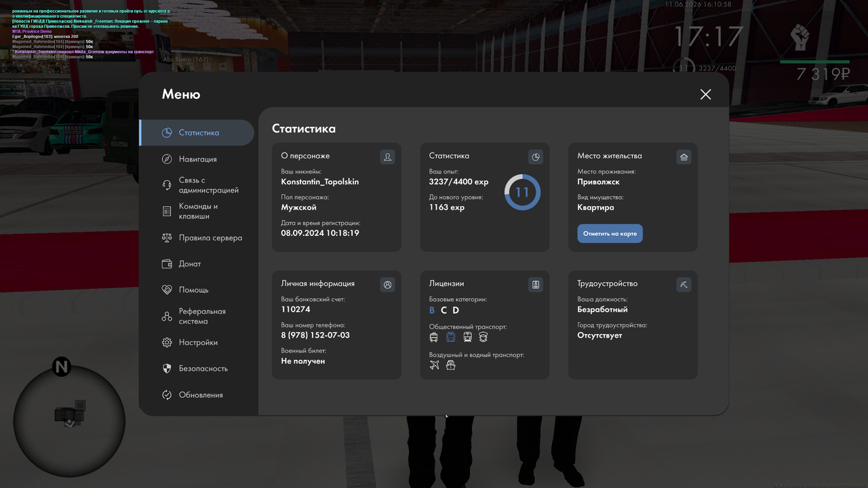
Task: Click bank account number 110274
Action: point(296,310)
